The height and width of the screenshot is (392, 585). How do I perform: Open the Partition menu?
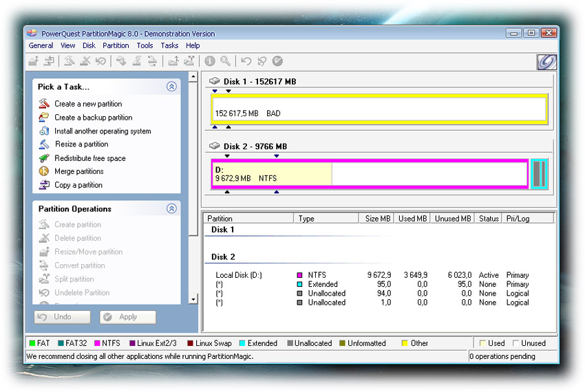click(116, 45)
